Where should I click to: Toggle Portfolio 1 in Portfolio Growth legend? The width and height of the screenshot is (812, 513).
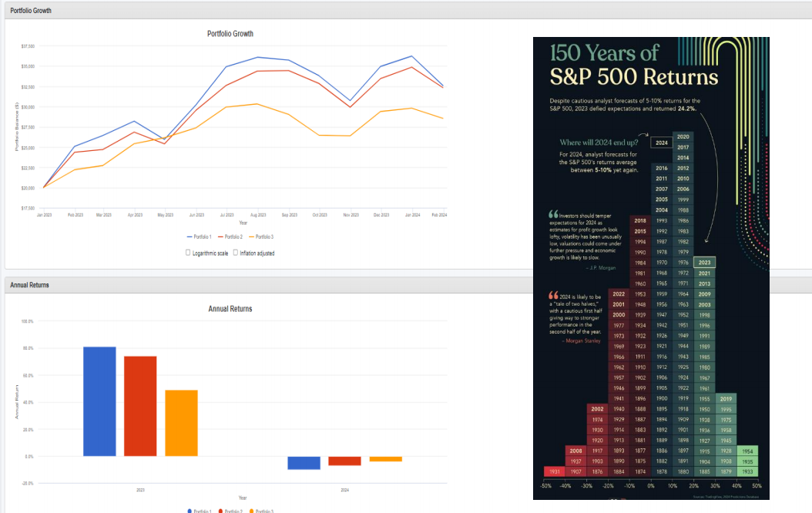coord(199,236)
